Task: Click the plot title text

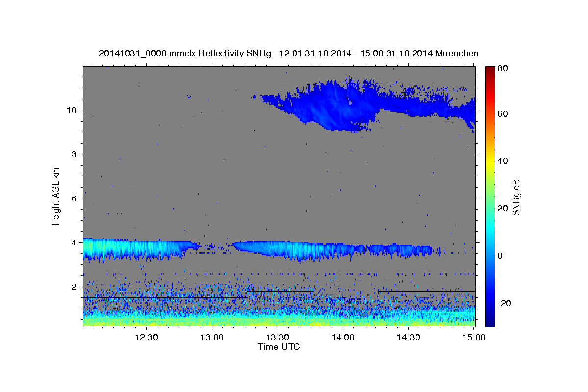Action: pos(289,53)
